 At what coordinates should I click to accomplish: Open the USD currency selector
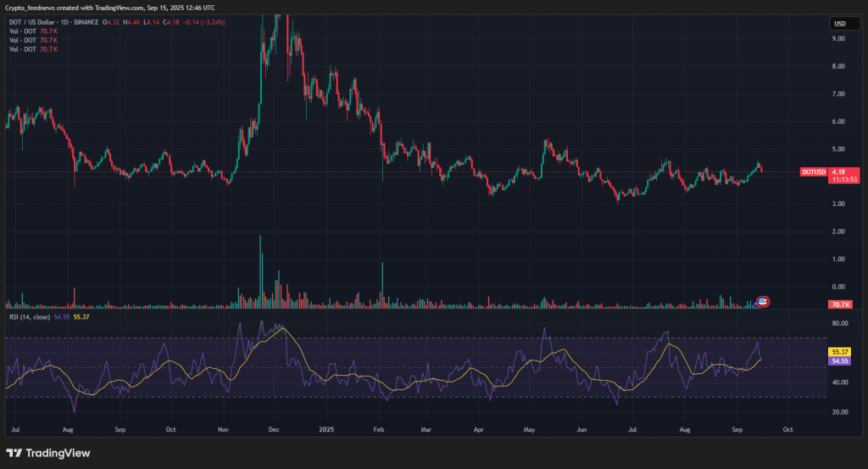point(840,23)
